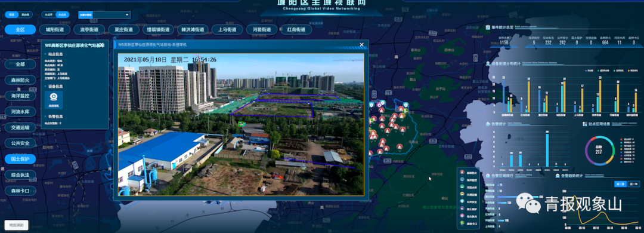This screenshot has width=644, height=233.
Task: Click 森林卡口 icon in map legend
Action: coord(463,223)
